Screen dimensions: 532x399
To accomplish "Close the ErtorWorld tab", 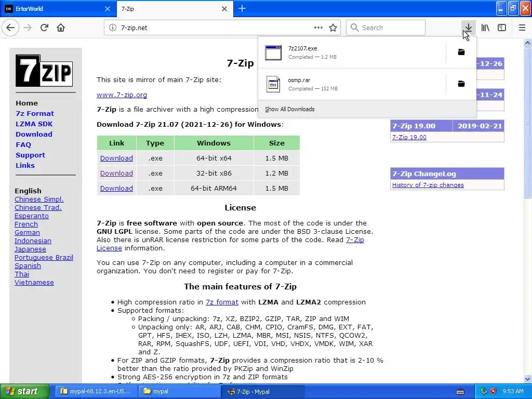I will [107, 9].
